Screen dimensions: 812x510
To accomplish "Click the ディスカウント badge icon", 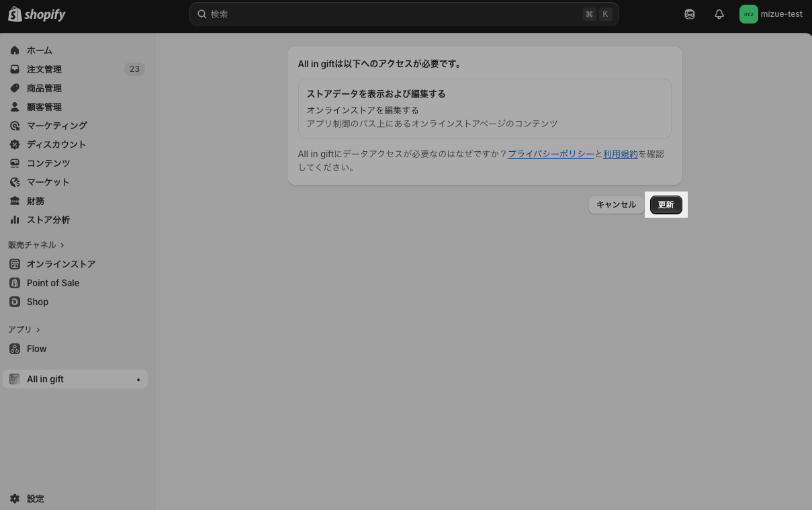I will click(x=15, y=144).
